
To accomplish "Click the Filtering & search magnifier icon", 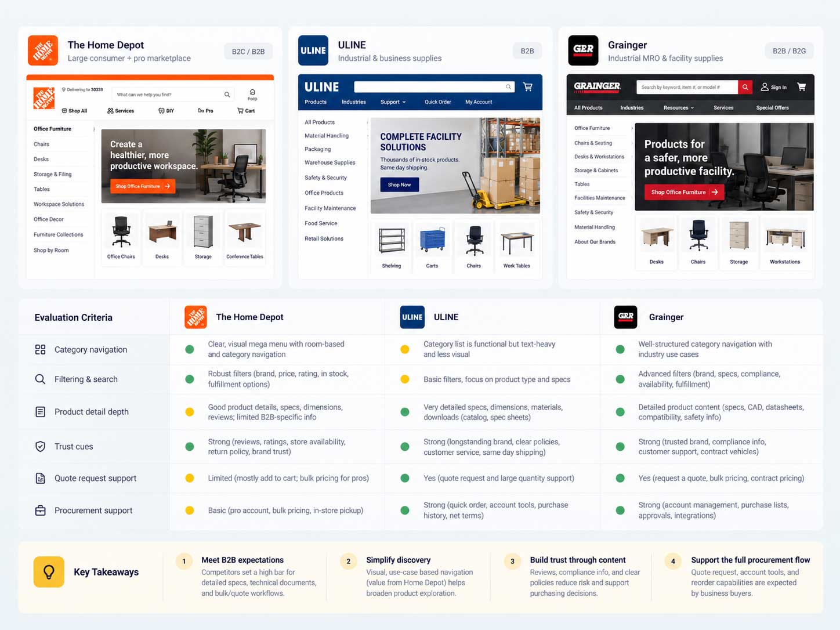I will coord(40,379).
